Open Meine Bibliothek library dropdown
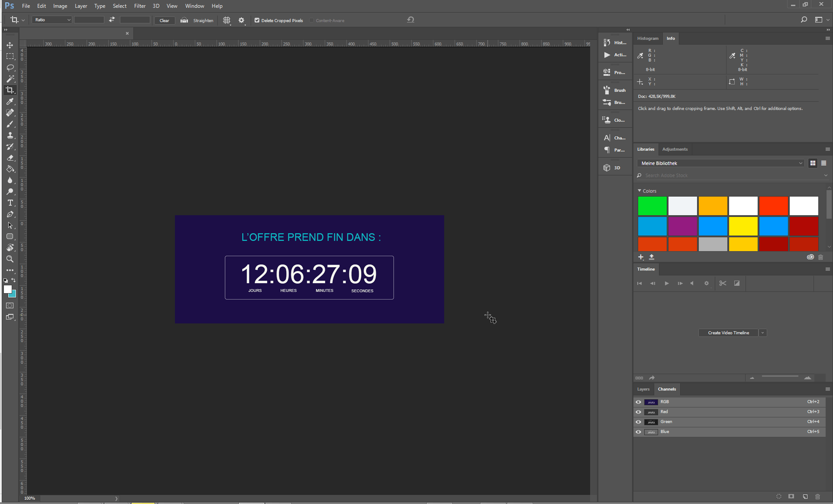Screen dimensions: 833x504 (721, 163)
